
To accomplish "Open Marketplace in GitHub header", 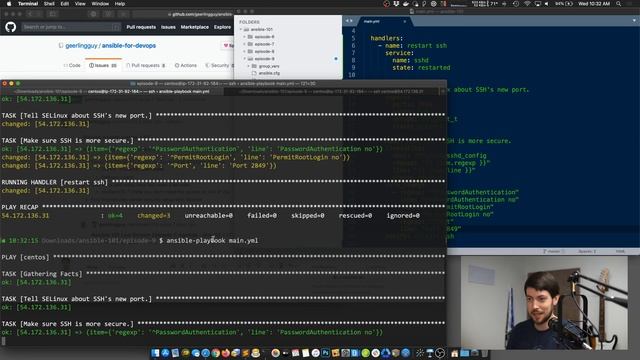I will 195,27.
